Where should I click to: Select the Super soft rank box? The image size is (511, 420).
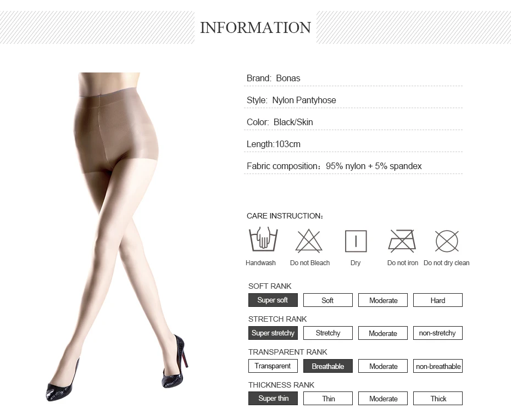pyautogui.click(x=273, y=300)
